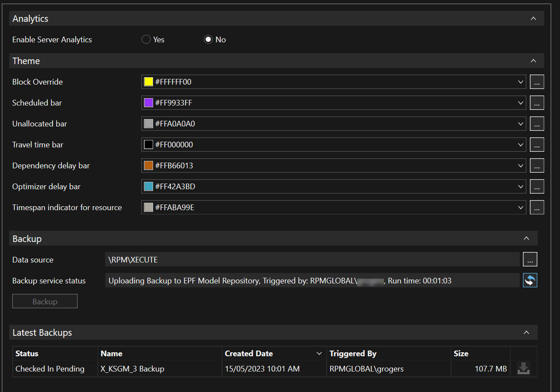Click the Data source path field
The height and width of the screenshot is (392, 560).
pyautogui.click(x=312, y=259)
